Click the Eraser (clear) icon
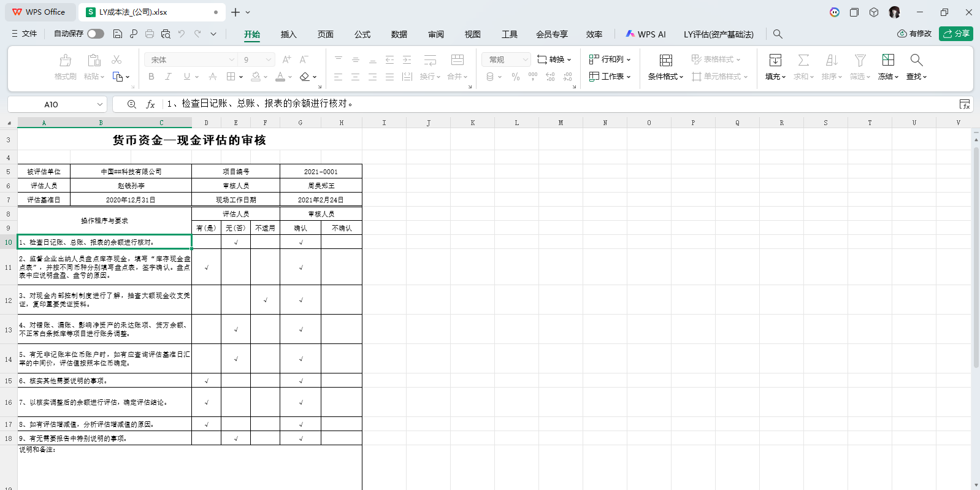 coord(305,77)
